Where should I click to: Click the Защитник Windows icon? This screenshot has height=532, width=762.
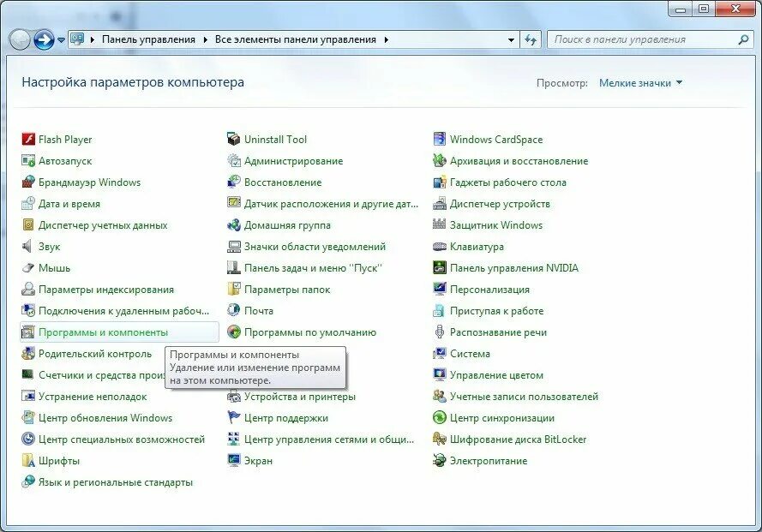440,225
